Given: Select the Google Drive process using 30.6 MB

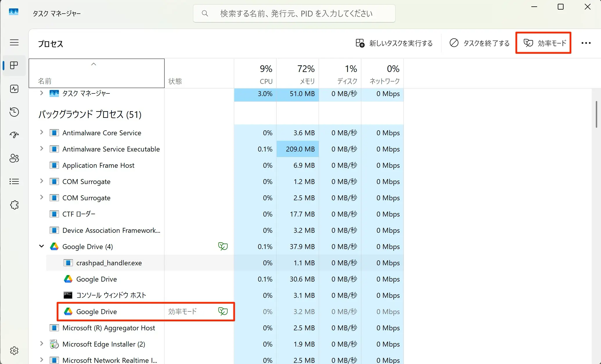Looking at the screenshot, I should pyautogui.click(x=225, y=279).
